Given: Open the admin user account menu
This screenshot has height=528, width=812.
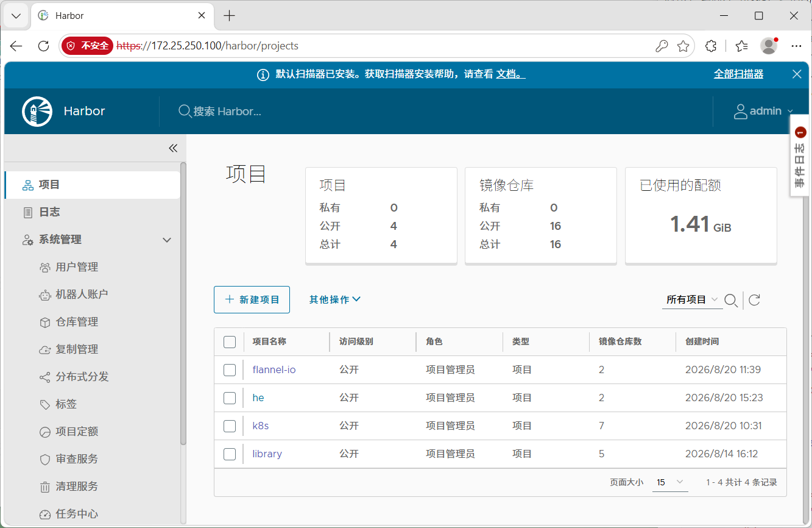Looking at the screenshot, I should (x=764, y=111).
